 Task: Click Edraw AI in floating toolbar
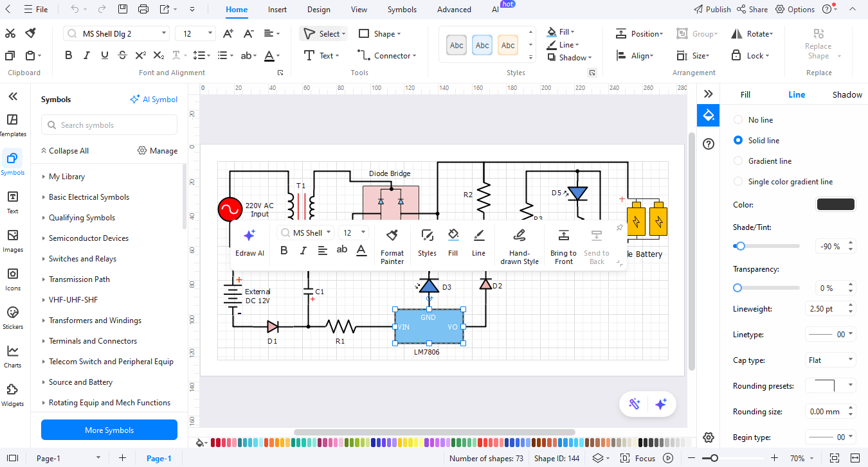pos(249,242)
